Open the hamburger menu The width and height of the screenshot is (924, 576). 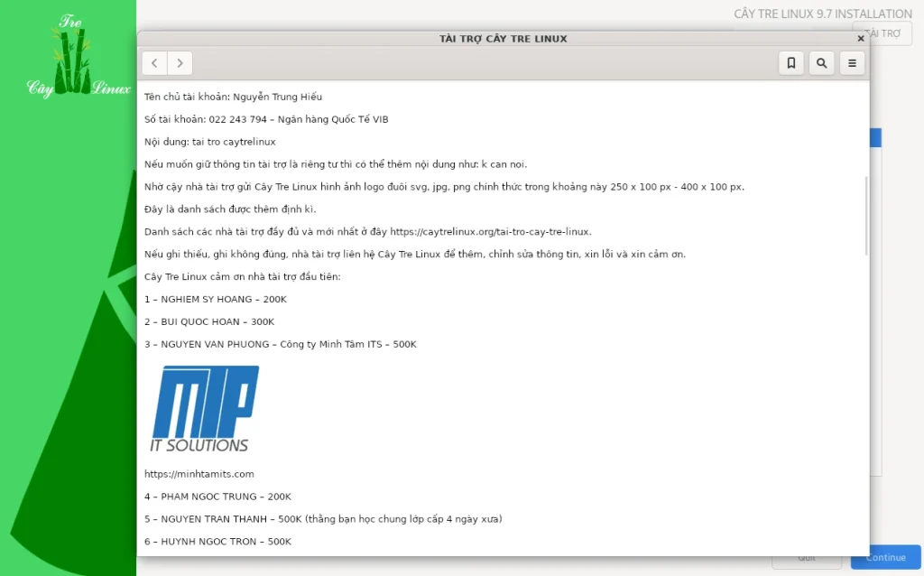point(852,63)
